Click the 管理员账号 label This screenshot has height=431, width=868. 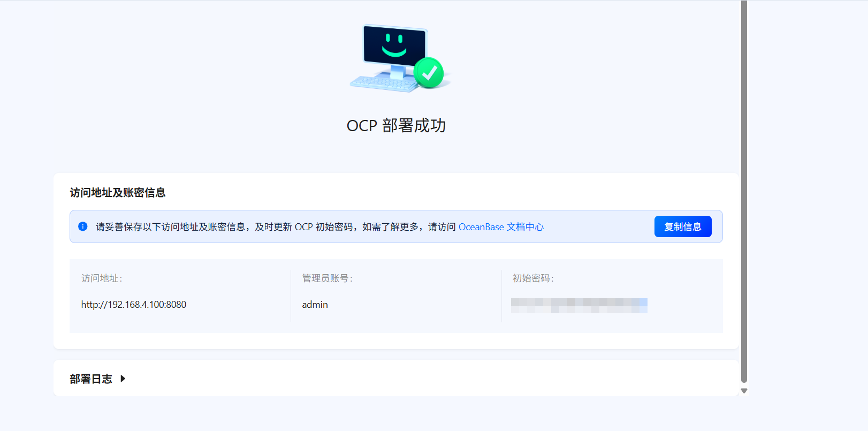327,278
